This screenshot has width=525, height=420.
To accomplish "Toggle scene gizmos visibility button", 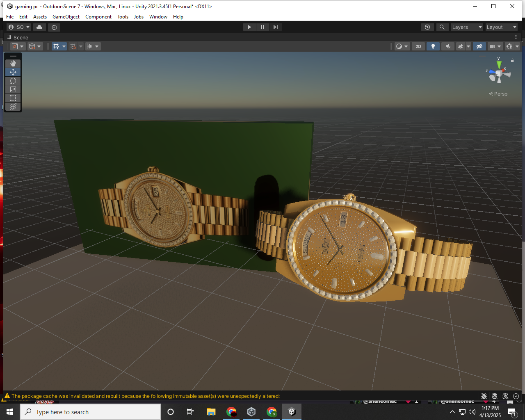I will tap(509, 46).
